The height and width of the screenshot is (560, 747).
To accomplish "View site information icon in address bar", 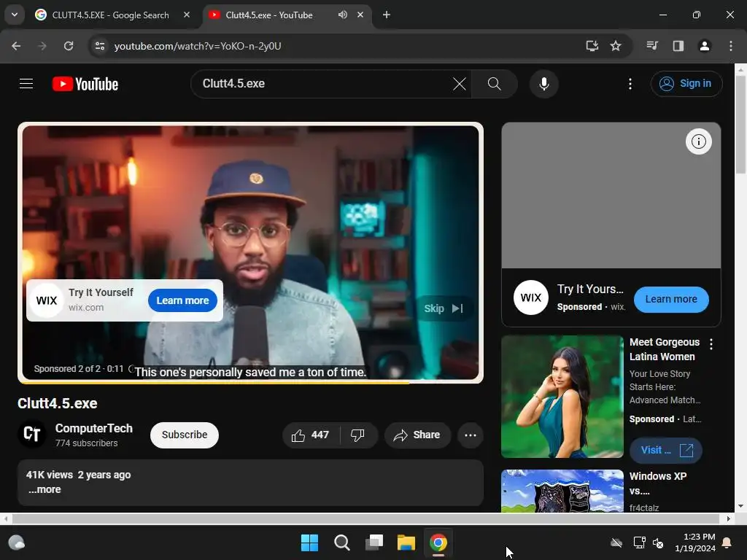I will (x=99, y=46).
